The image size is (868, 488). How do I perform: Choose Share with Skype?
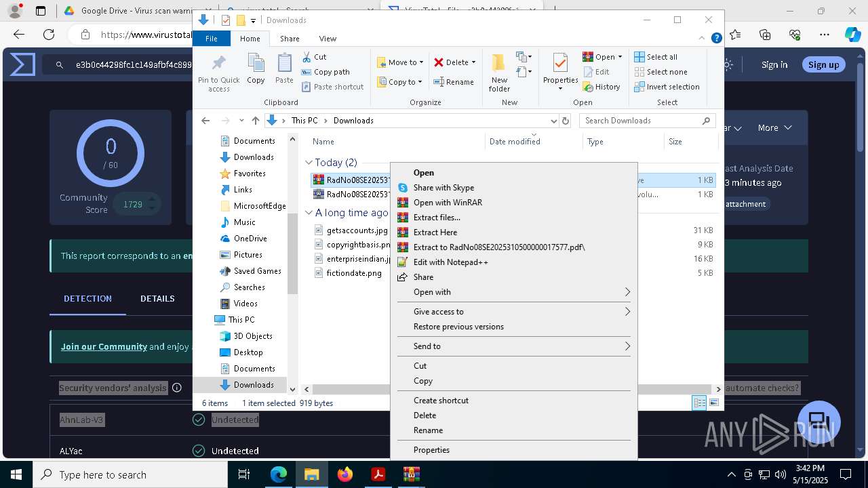click(513, 188)
